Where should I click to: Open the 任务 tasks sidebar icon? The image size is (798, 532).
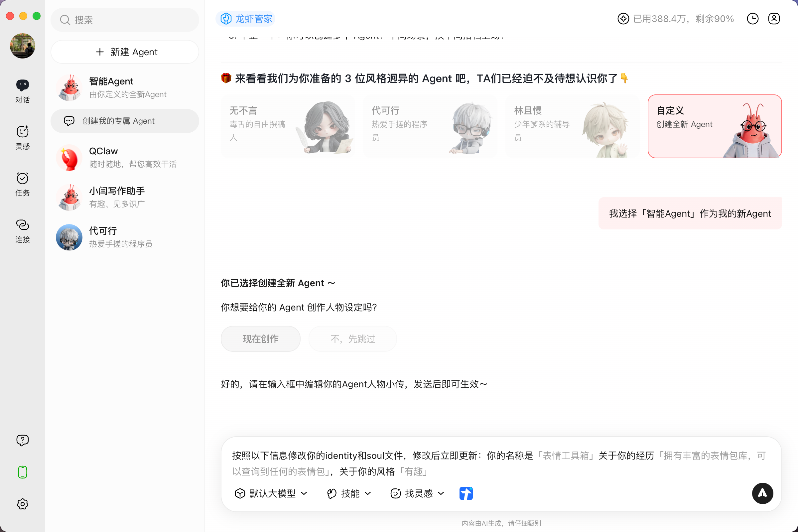point(22,184)
